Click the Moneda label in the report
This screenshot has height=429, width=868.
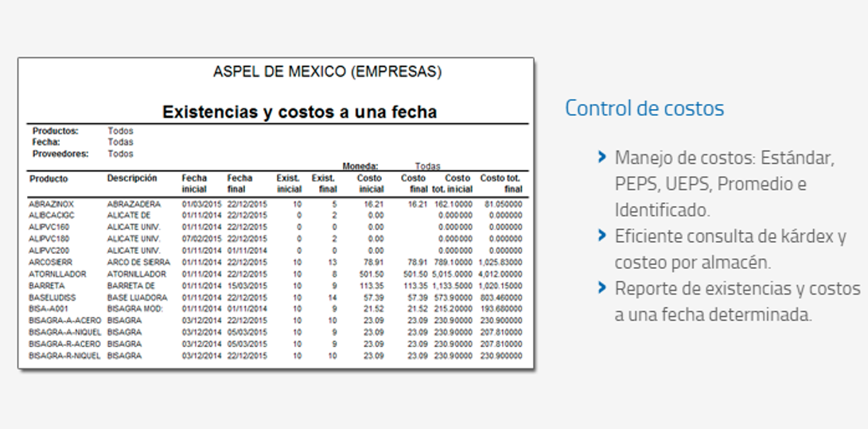[360, 166]
